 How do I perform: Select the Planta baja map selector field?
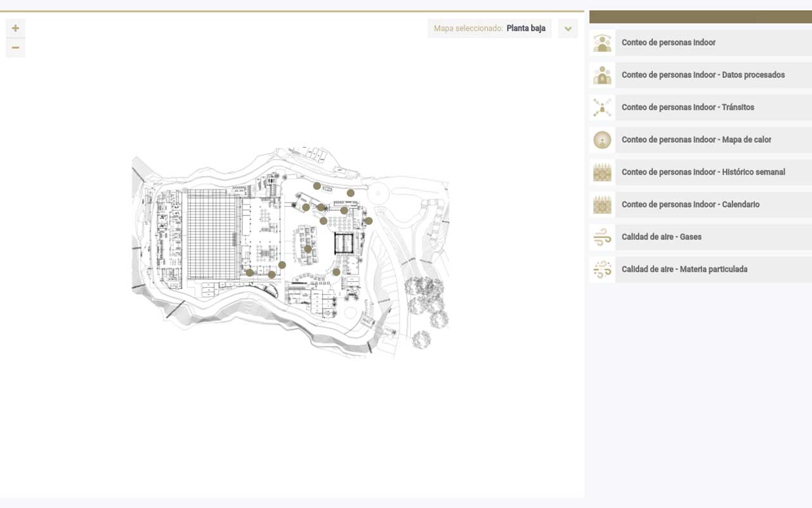click(490, 29)
